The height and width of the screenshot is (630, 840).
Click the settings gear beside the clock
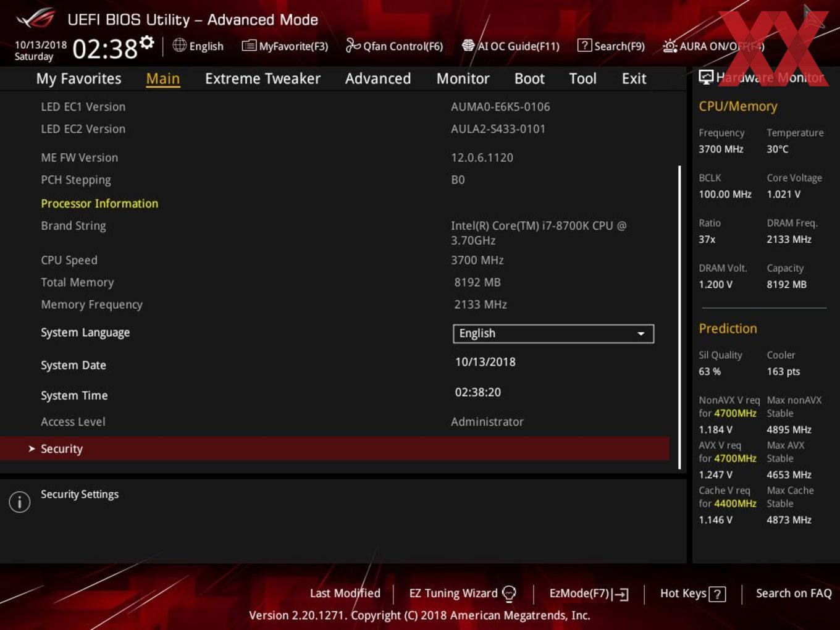[146, 42]
